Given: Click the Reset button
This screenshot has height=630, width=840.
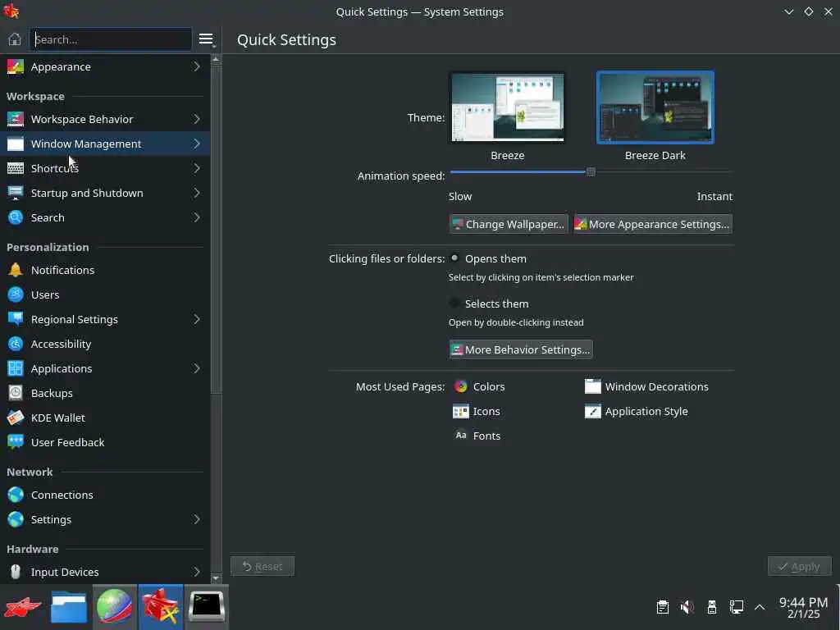Looking at the screenshot, I should tap(262, 566).
